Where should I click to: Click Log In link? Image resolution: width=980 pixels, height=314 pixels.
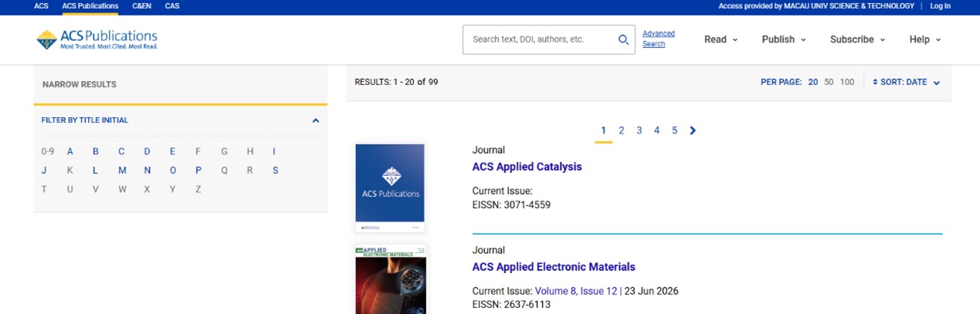point(940,6)
